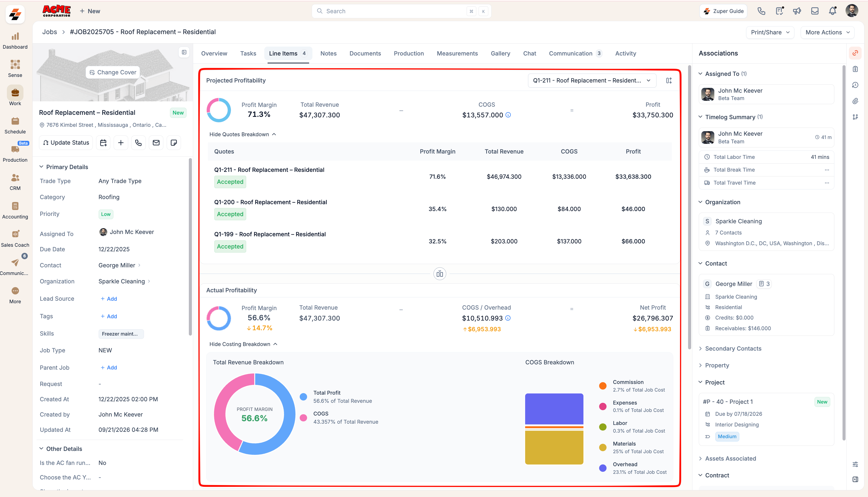The image size is (868, 497).
Task: Click the purple Overhead bar in COGS Breakdown
Action: [x=554, y=409]
